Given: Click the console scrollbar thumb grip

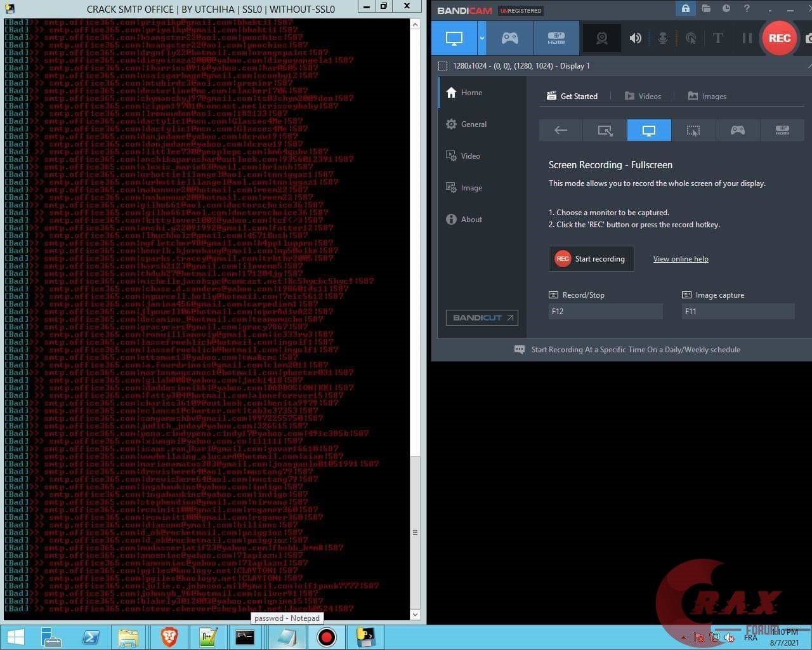Looking at the screenshot, I should (416, 532).
